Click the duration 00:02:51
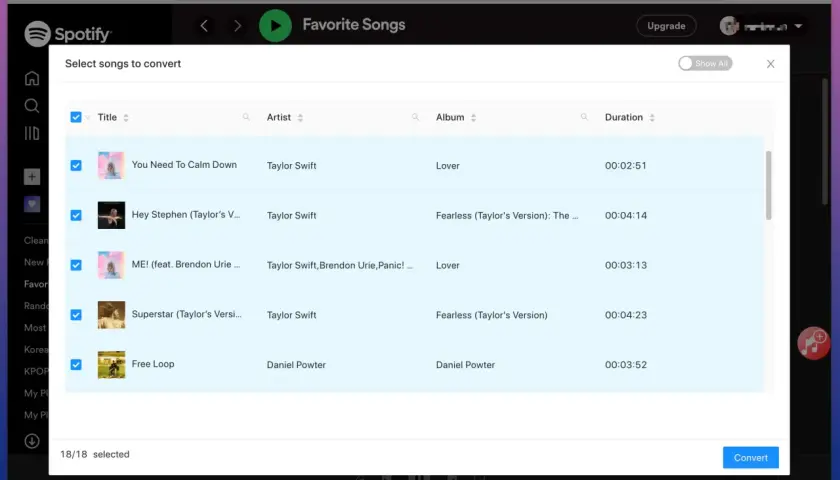Screen dimensions: 840x480 (626, 166)
